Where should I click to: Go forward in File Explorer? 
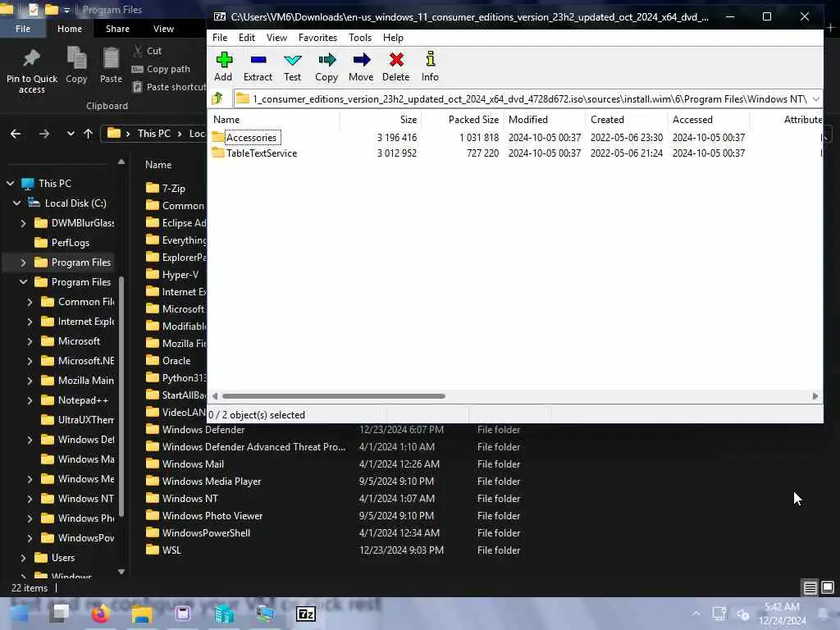[44, 134]
